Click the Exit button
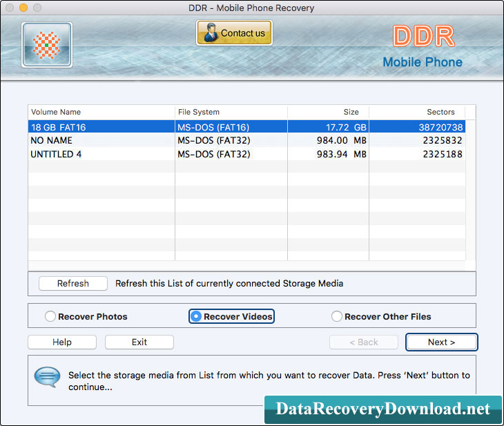Screen dimensions: 504x426 pos(139,342)
